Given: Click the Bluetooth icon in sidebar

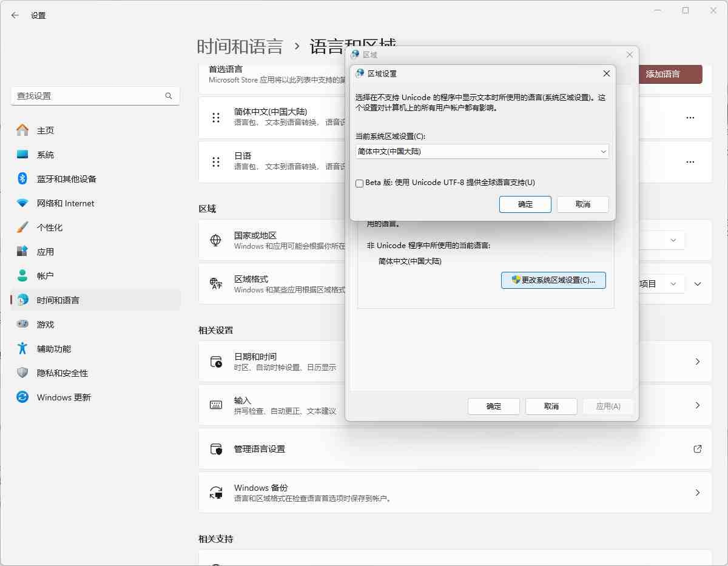Looking at the screenshot, I should click(x=22, y=179).
